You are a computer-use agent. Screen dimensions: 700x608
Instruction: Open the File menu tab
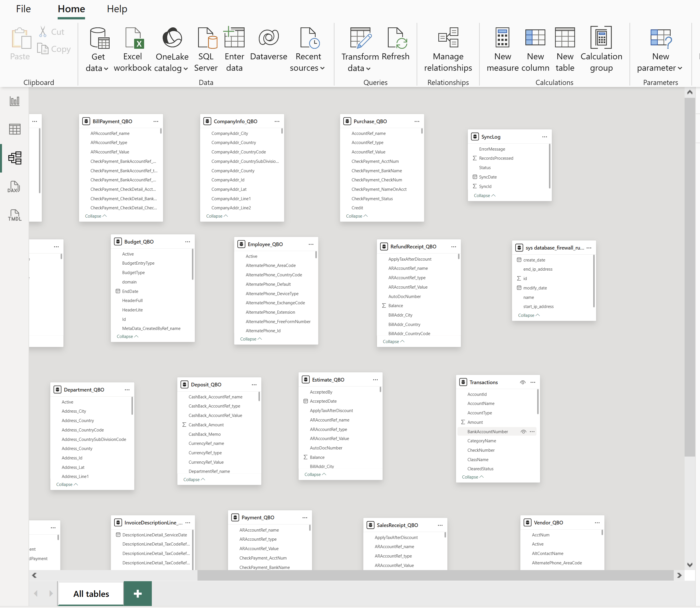[23, 9]
